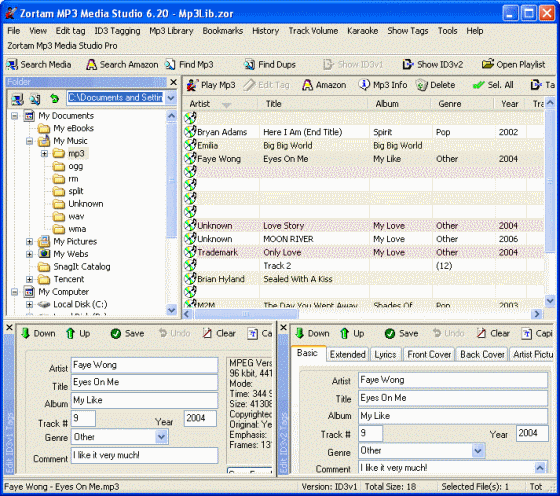This screenshot has height=496, width=560.
Task: Expand the My Pictures tree node
Action: point(30,242)
